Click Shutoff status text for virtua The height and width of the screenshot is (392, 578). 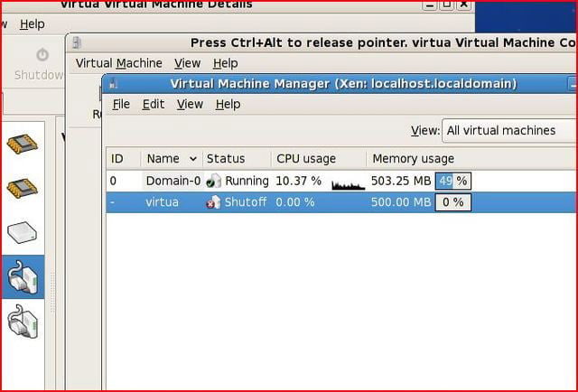[246, 202]
